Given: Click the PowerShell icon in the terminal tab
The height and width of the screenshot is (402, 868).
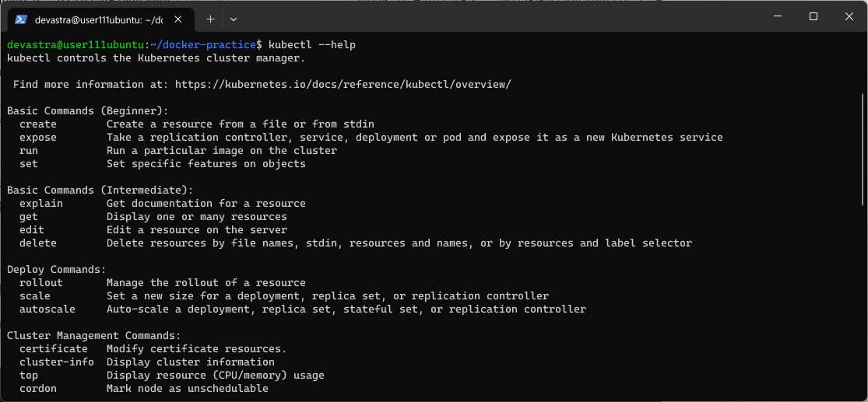Looking at the screenshot, I should 21,19.
